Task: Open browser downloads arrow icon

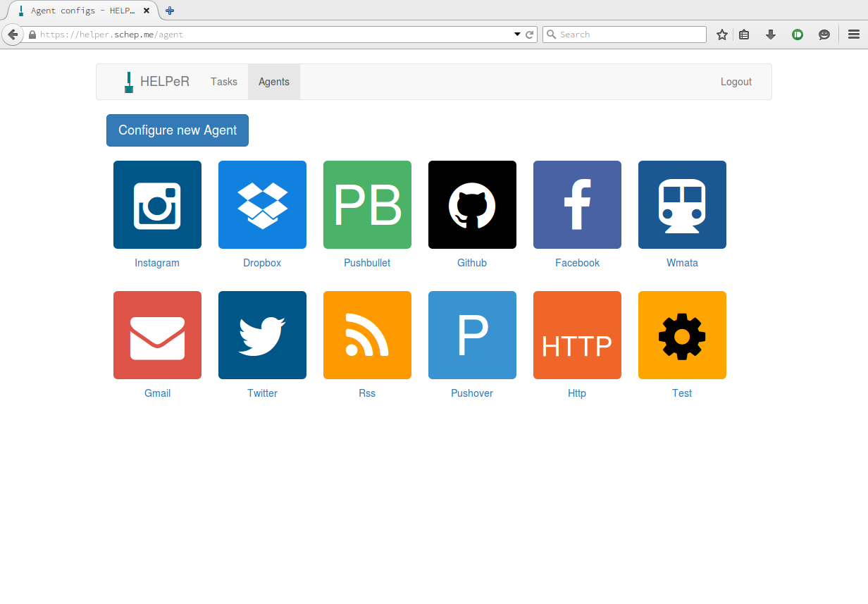Action: pos(771,35)
